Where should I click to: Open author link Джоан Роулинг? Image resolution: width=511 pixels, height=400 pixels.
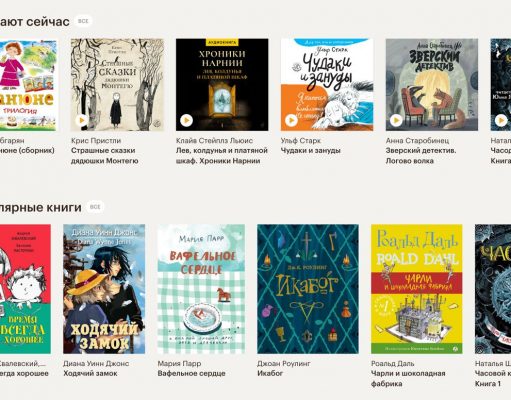284,364
